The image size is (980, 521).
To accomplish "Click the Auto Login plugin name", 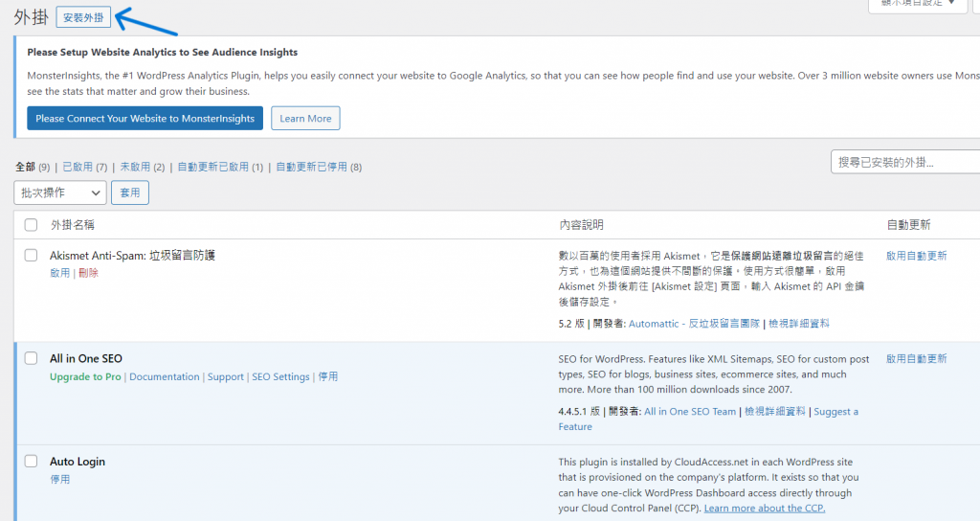I will coord(78,462).
